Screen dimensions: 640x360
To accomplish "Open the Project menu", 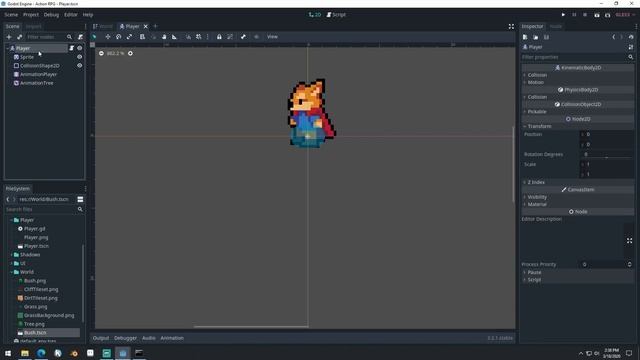I will (x=31, y=15).
